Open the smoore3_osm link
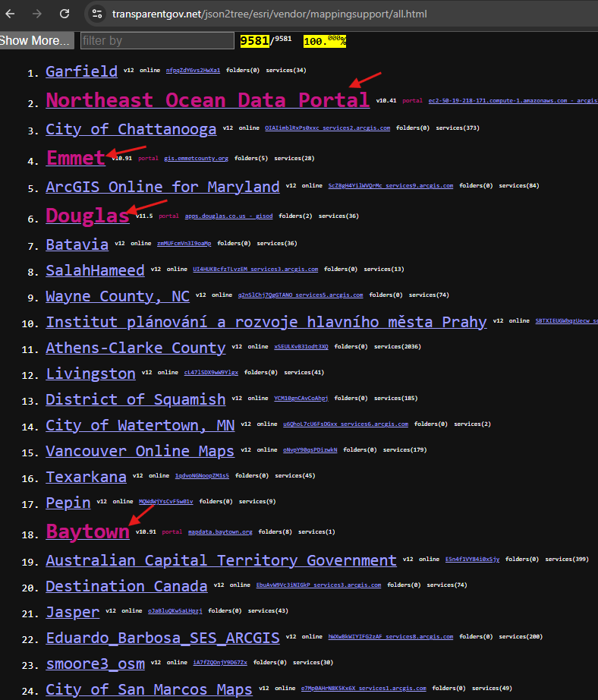 [96, 664]
